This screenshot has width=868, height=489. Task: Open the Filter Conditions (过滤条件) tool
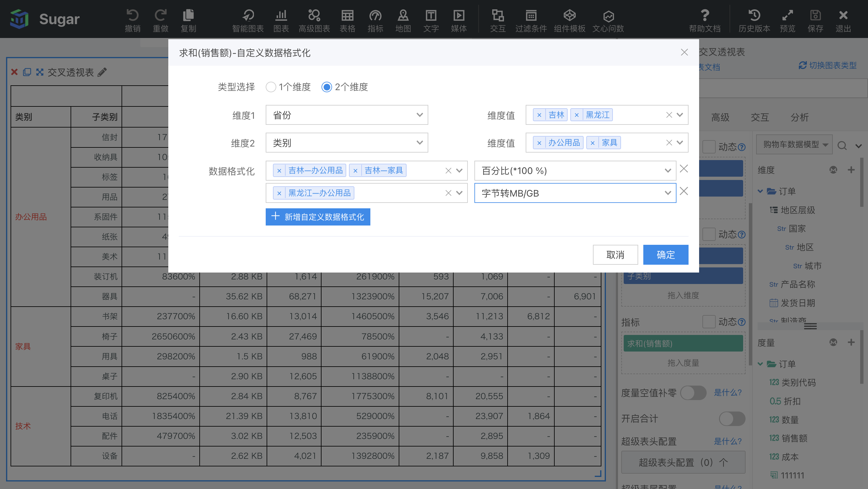531,20
